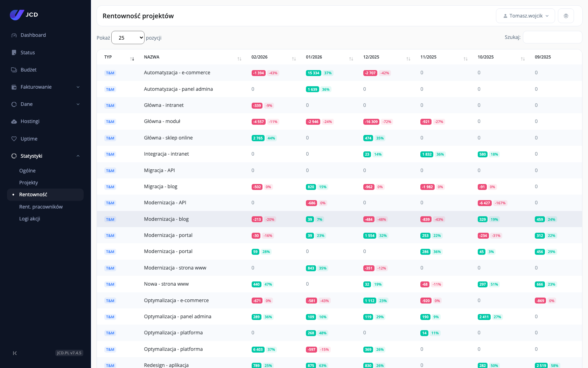The width and height of the screenshot is (588, 368).
Task: Click the T&M badge for Migracja - API
Action: [110, 171]
